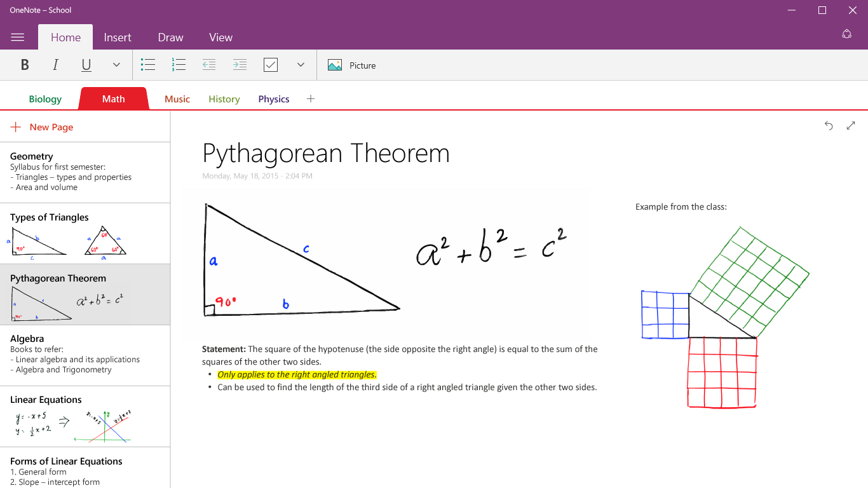Open the notifications bell
The width and height of the screenshot is (868, 488).
point(846,34)
